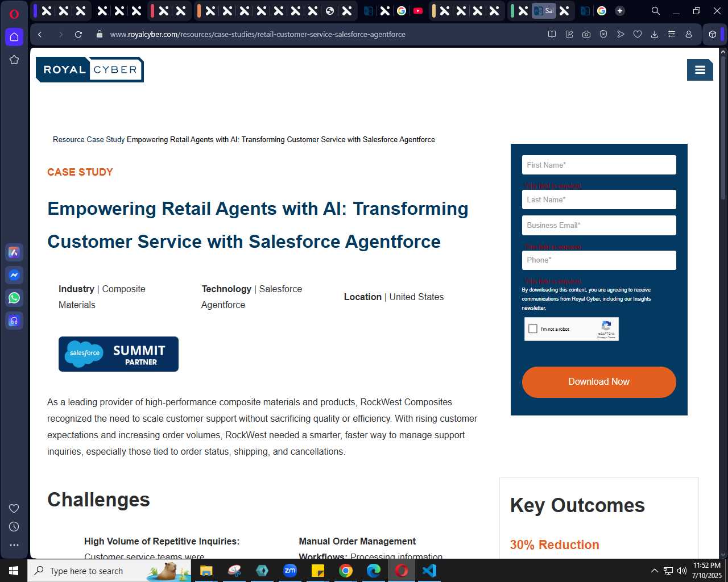Open the Windows Start menu
Image resolution: width=728 pixels, height=582 pixels.
(14, 571)
